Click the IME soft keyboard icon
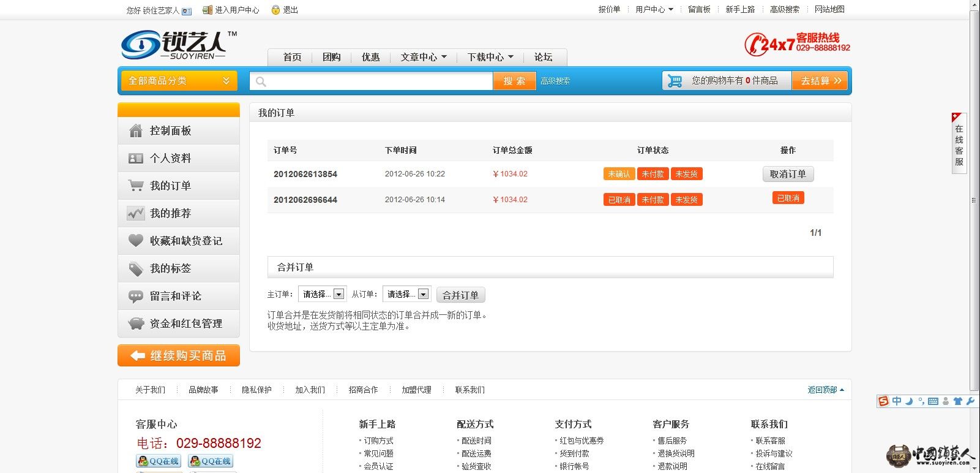 point(933,401)
